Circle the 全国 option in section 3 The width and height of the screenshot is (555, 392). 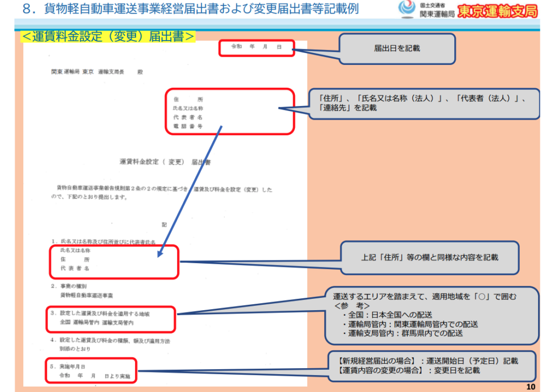[65, 323]
